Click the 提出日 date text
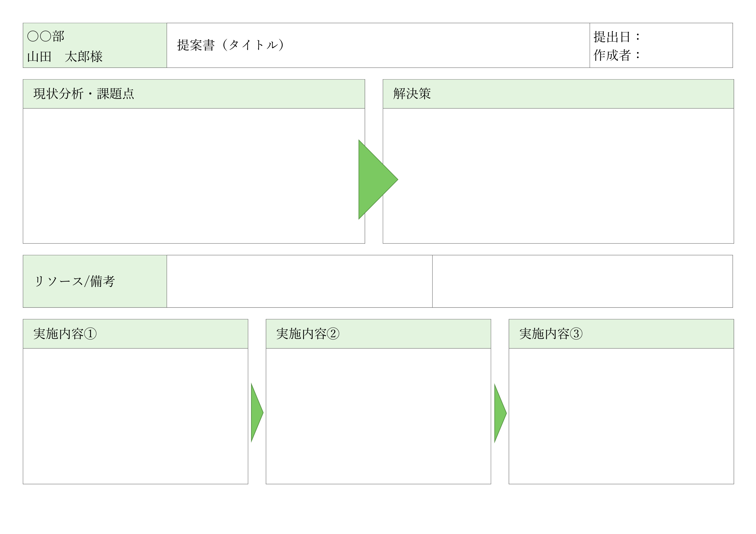The width and height of the screenshot is (756, 534). point(616,37)
